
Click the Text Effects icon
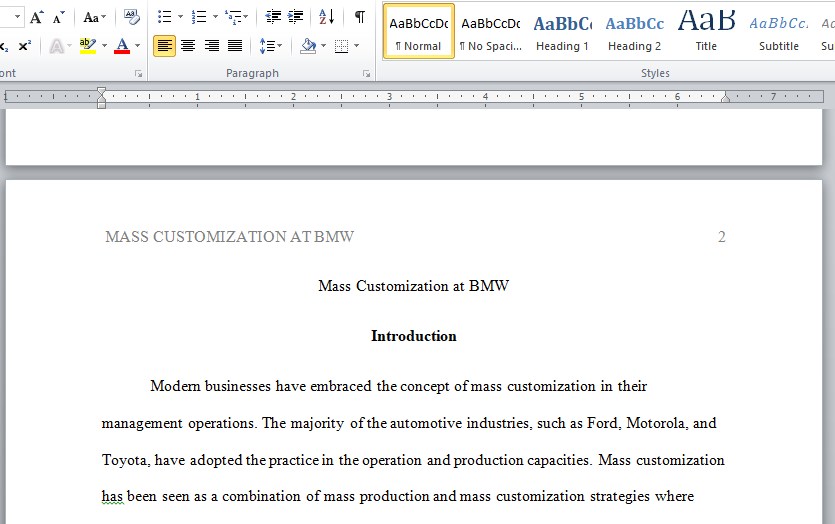pos(56,46)
